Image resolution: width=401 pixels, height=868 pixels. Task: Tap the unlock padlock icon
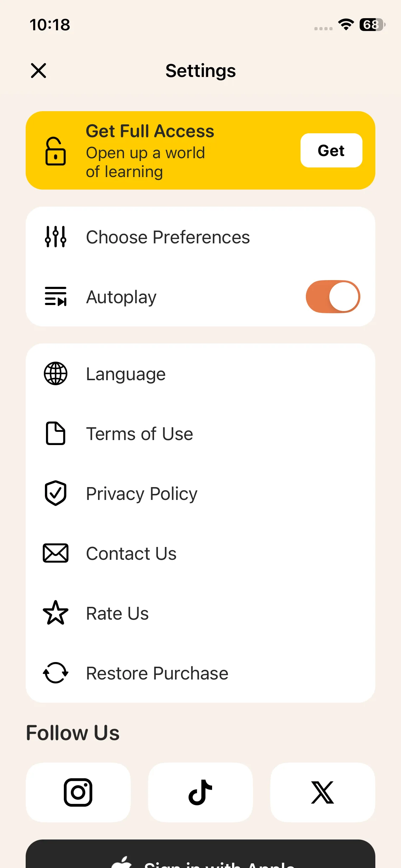pos(56,151)
